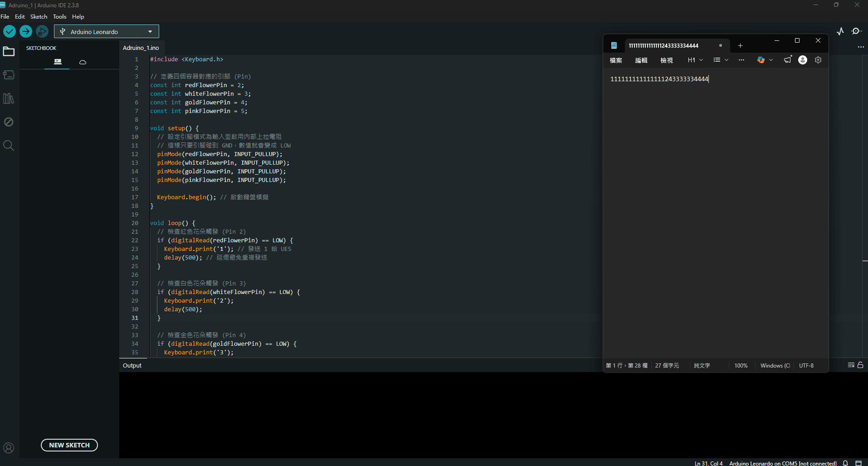Viewport: 868px width, 466px height.
Task: Open the Edit menu in Arduino IDE
Action: pyautogui.click(x=20, y=16)
